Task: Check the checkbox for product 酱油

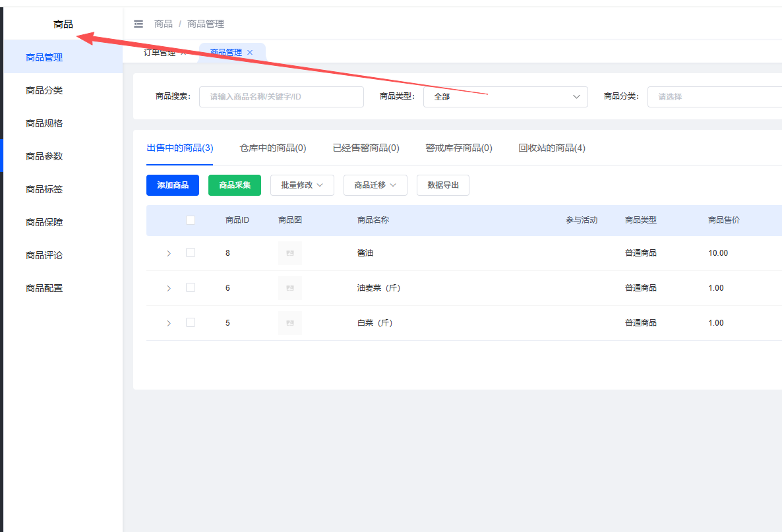Action: click(191, 252)
